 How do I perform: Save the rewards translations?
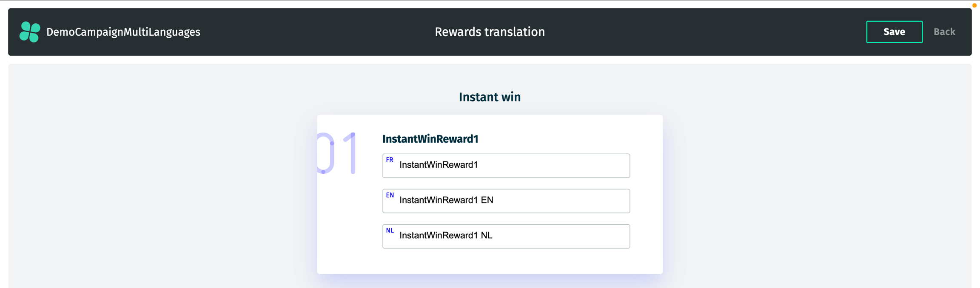[894, 32]
